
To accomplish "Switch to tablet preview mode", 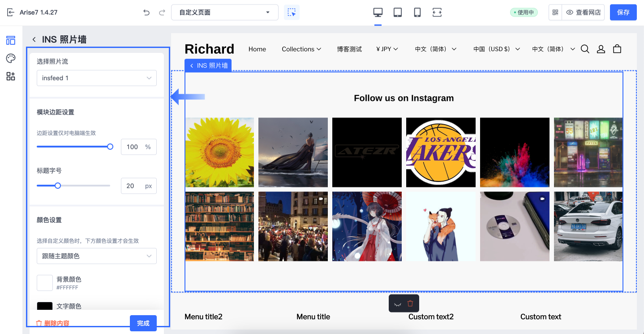I will pyautogui.click(x=398, y=13).
